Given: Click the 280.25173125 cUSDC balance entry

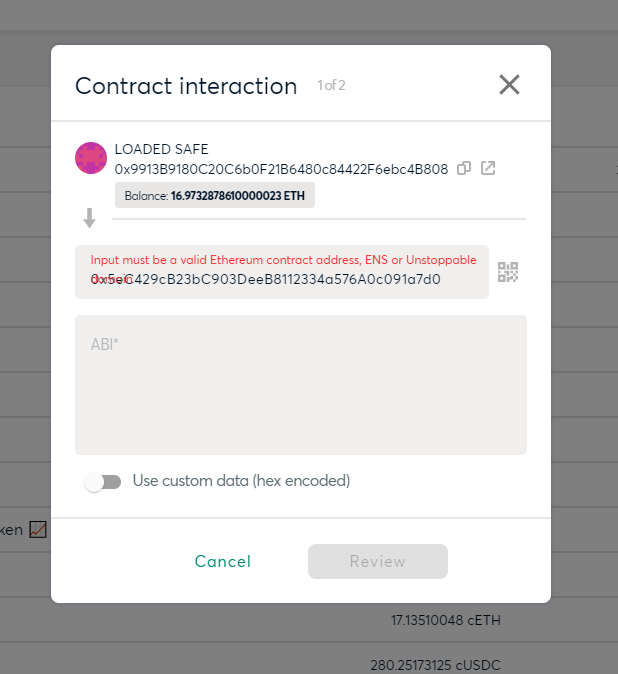Looking at the screenshot, I should coord(435,665).
